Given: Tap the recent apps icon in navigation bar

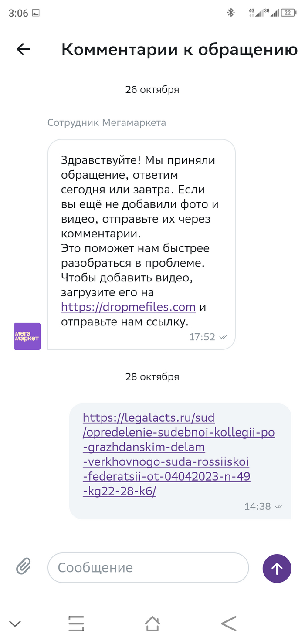Looking at the screenshot, I should point(76,623).
